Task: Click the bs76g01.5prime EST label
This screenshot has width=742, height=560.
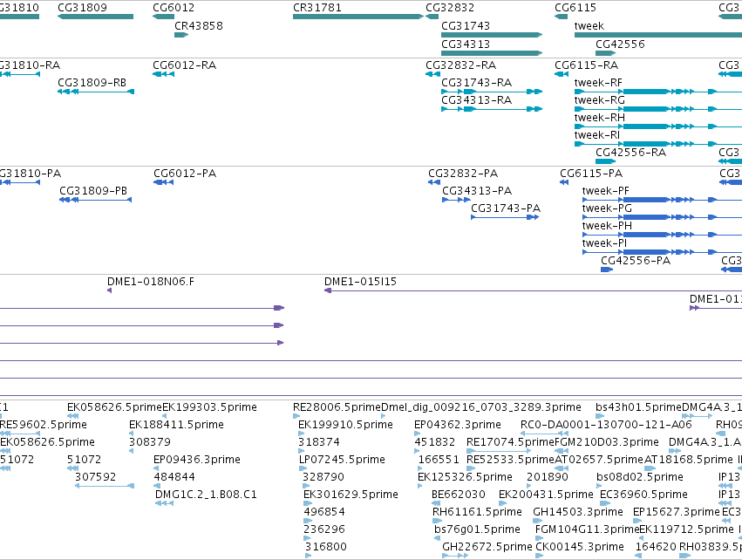Action: tap(477, 529)
